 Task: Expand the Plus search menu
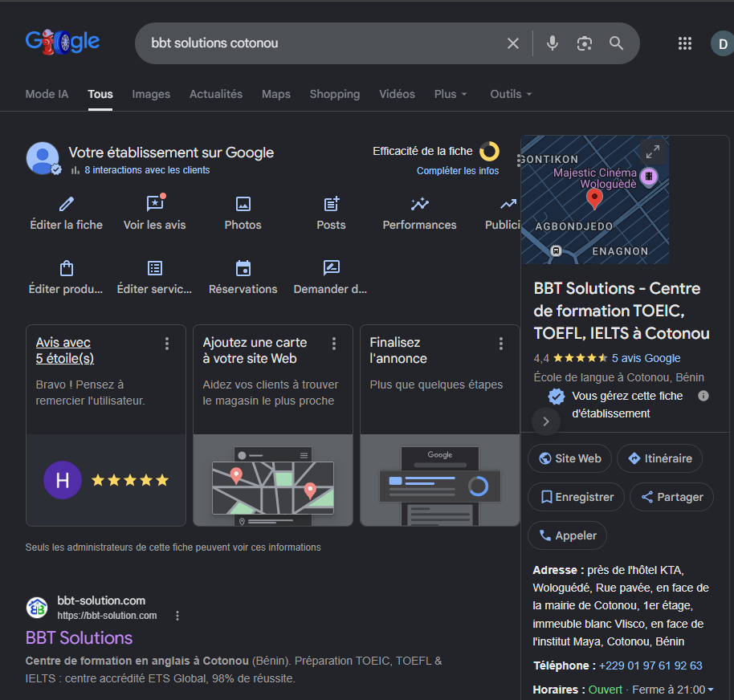pyautogui.click(x=451, y=94)
